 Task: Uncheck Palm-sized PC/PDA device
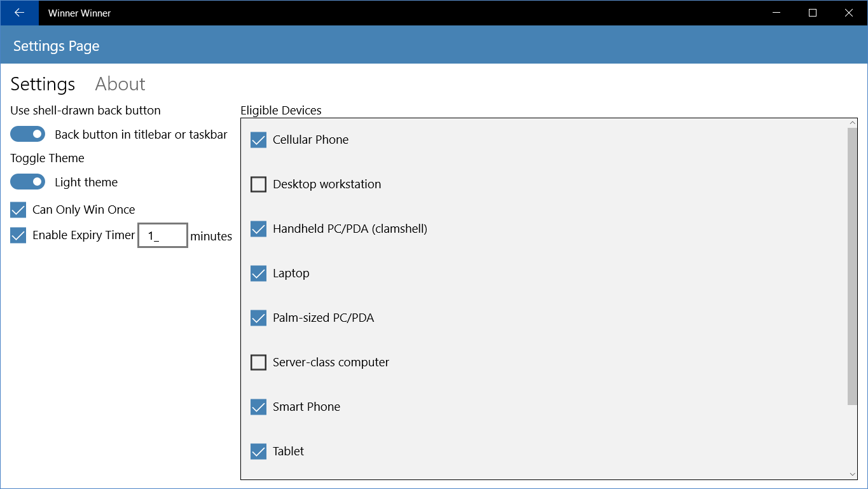coord(258,318)
